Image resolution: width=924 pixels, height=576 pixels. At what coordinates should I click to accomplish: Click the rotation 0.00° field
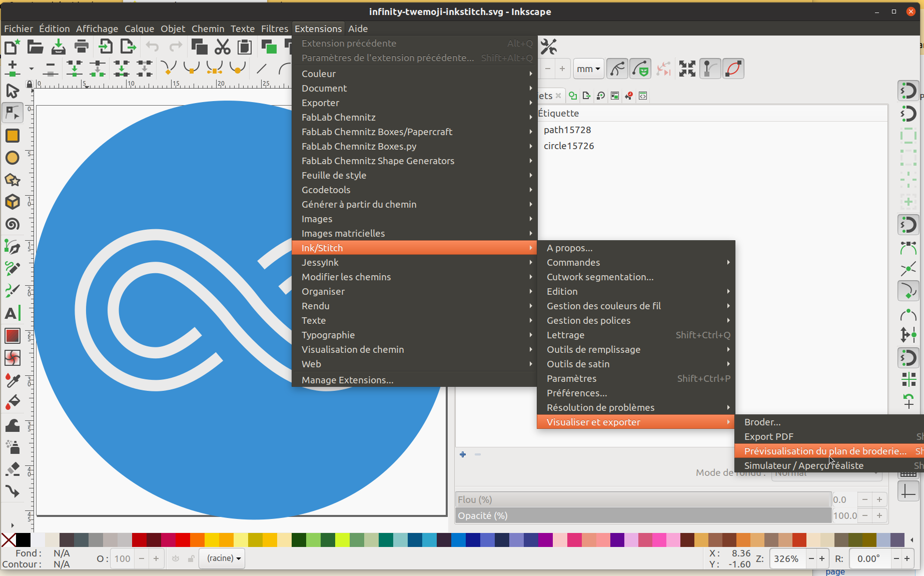pos(870,558)
